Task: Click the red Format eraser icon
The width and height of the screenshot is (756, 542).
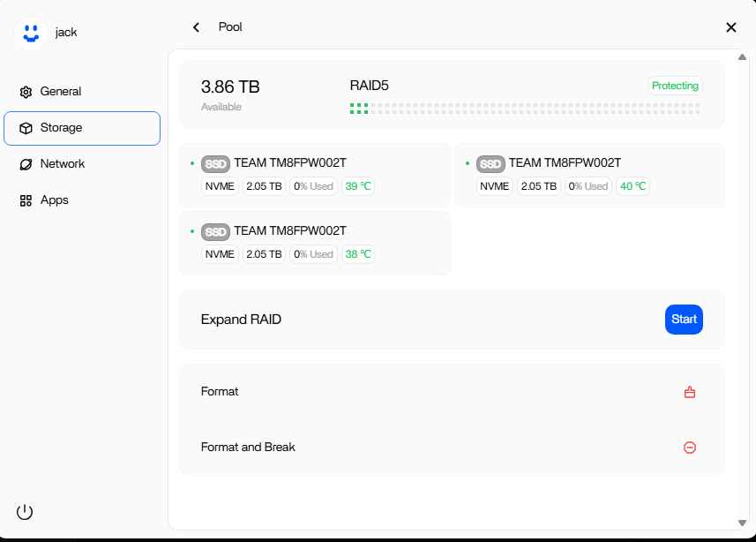Action: [690, 392]
